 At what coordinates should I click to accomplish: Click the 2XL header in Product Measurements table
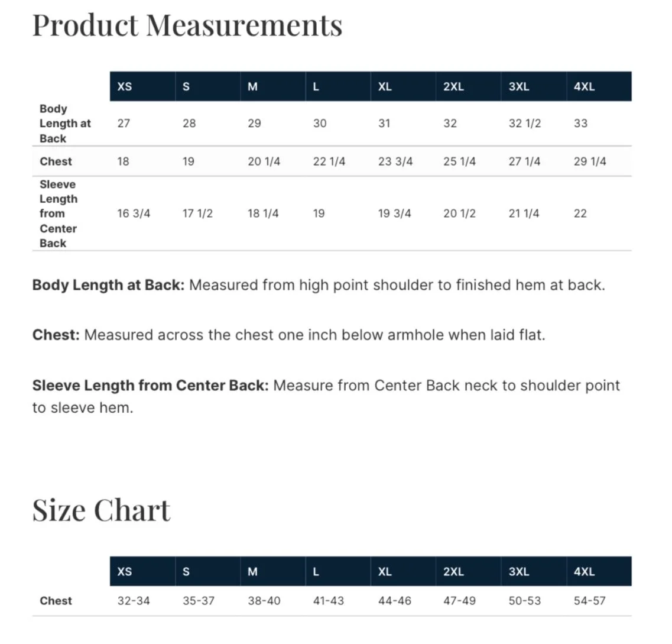469,86
